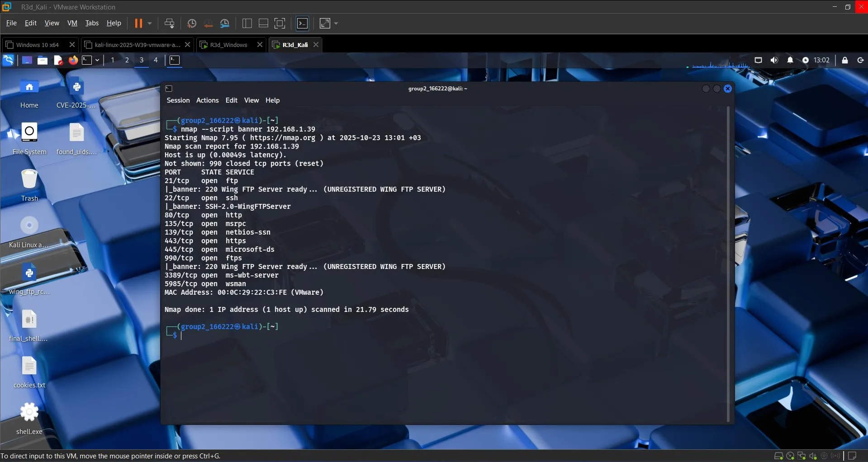The image size is (868, 462).
Task: Open the terminal View menu
Action: pos(251,100)
